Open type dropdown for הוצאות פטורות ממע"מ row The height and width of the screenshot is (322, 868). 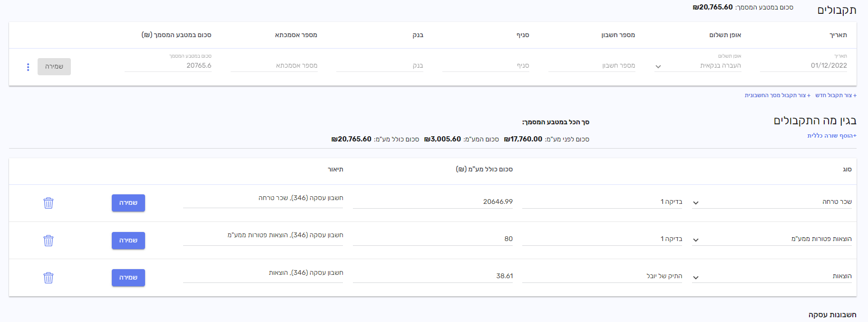click(695, 240)
